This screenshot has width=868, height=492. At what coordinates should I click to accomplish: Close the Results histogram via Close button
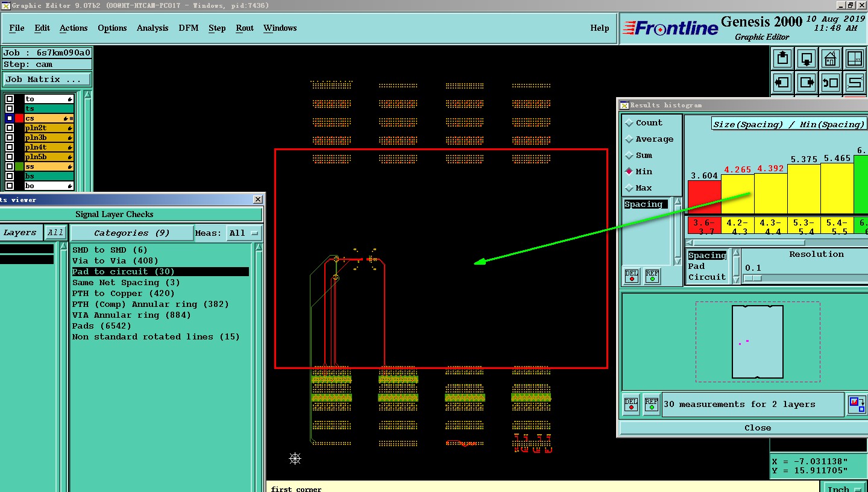(757, 428)
